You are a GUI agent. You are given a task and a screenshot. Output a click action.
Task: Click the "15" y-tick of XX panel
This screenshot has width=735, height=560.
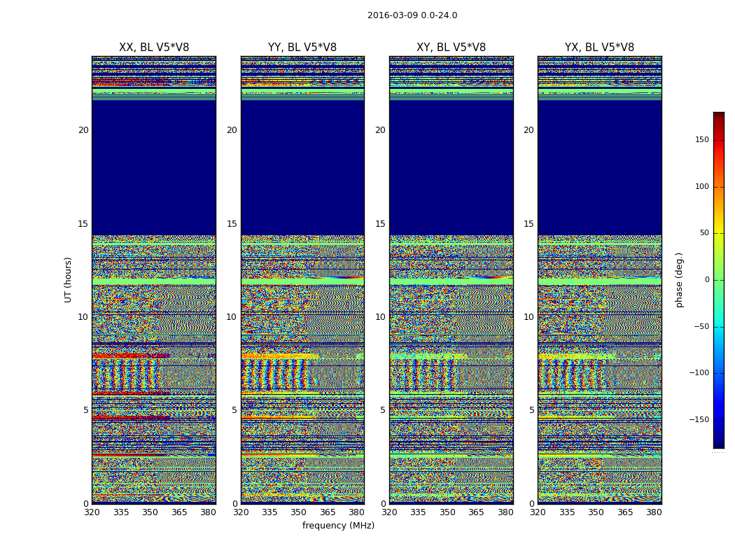click(x=83, y=223)
